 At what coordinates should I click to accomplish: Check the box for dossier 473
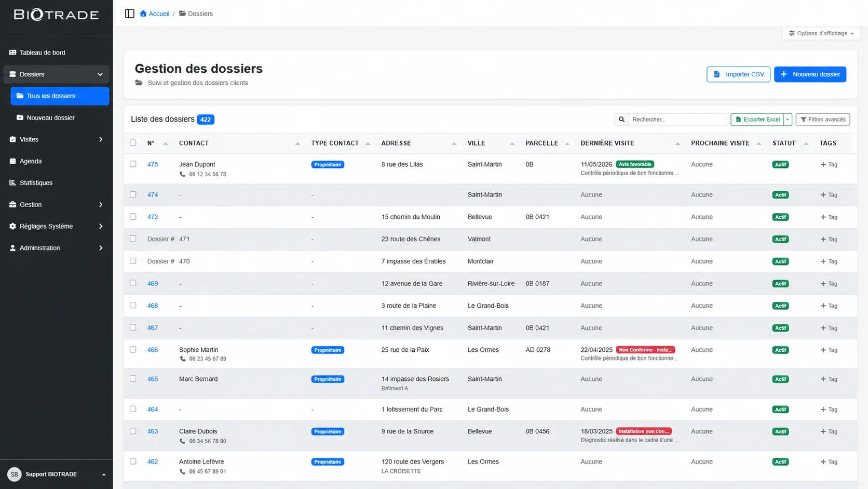coord(133,217)
